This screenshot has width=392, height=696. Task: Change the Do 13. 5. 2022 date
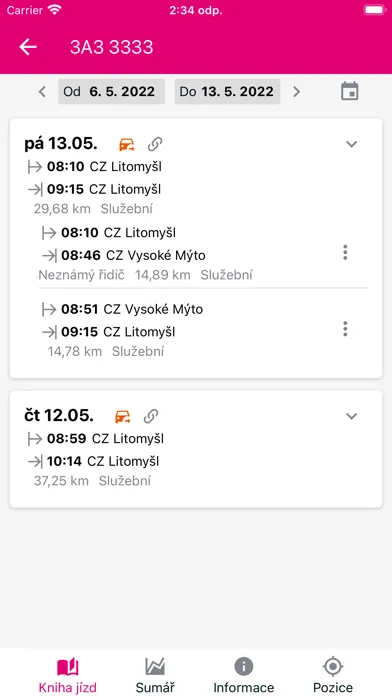tap(227, 91)
